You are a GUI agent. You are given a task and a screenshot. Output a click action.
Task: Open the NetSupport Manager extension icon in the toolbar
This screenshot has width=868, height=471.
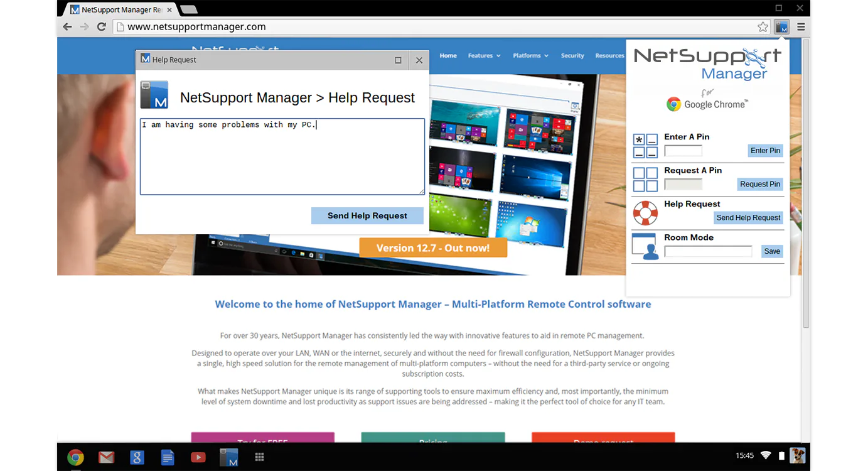[781, 26]
